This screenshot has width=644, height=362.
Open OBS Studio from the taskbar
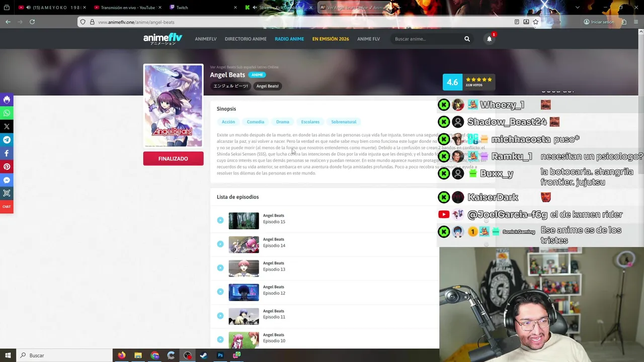[187, 355]
